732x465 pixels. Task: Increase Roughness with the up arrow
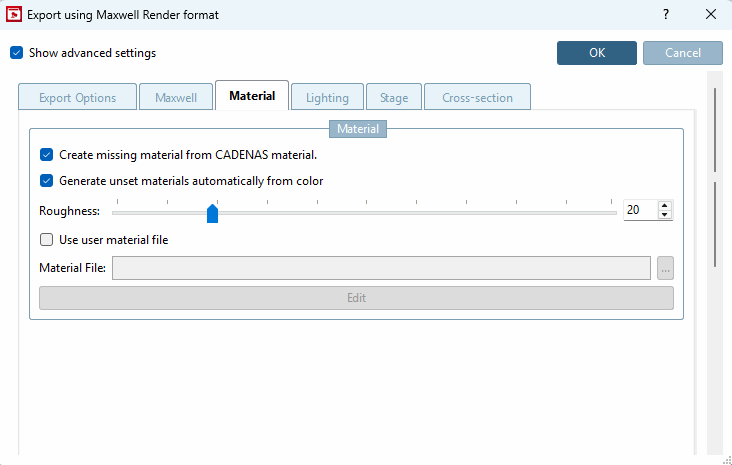tap(665, 205)
